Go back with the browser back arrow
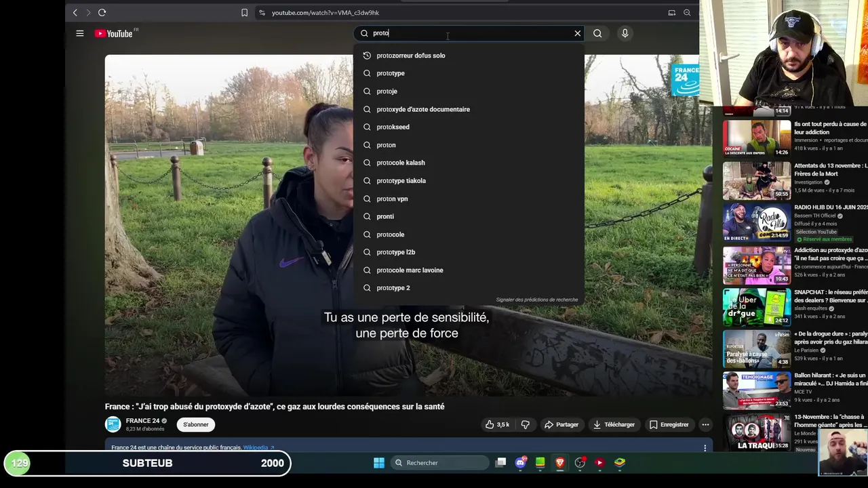 tap(75, 12)
